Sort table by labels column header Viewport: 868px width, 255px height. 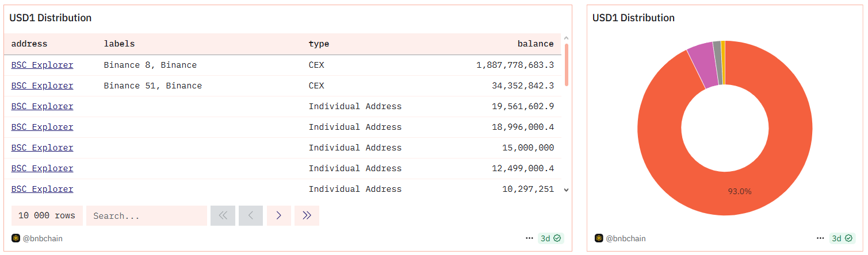[x=119, y=44]
